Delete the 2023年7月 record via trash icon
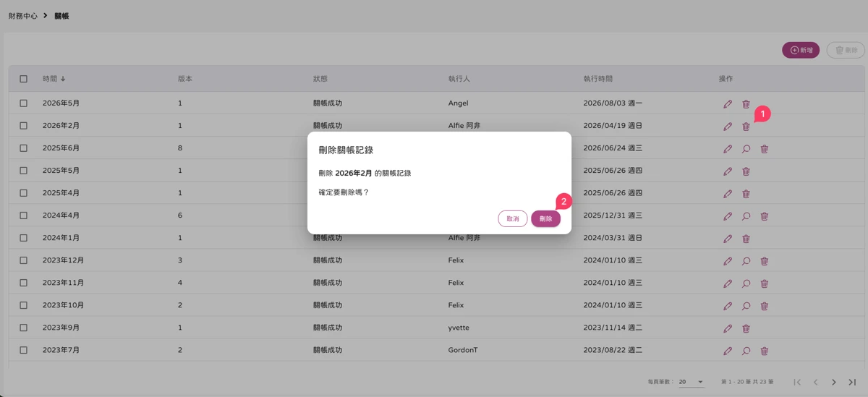The image size is (868, 397). pyautogui.click(x=764, y=351)
